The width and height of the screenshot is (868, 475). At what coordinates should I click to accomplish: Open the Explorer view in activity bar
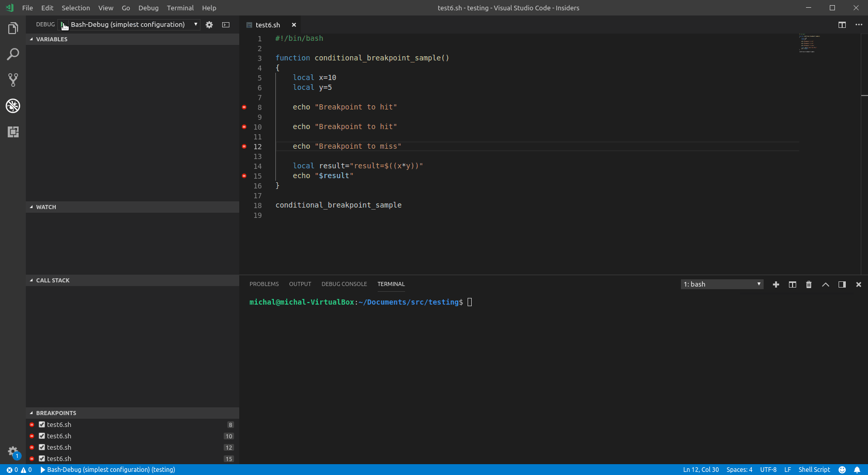click(13, 28)
